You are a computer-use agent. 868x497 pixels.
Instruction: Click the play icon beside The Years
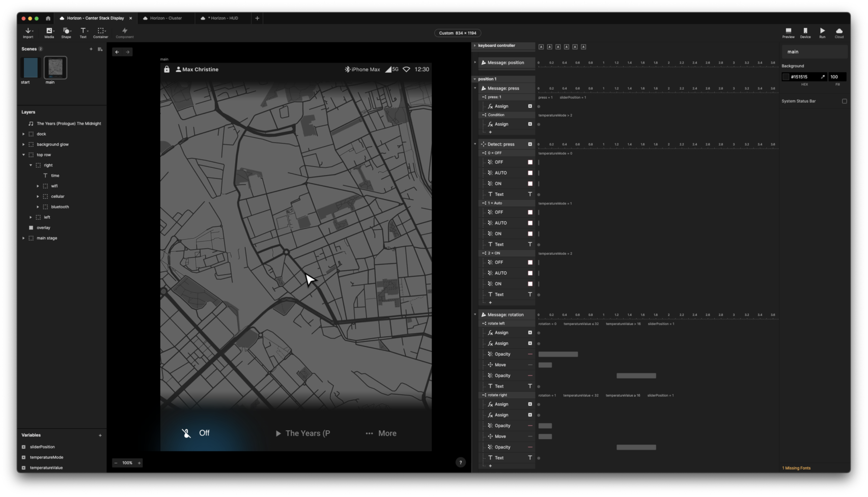pyautogui.click(x=278, y=433)
